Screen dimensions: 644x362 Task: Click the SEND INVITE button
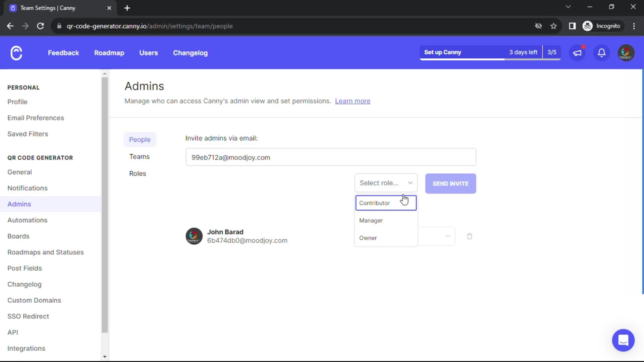[451, 183]
